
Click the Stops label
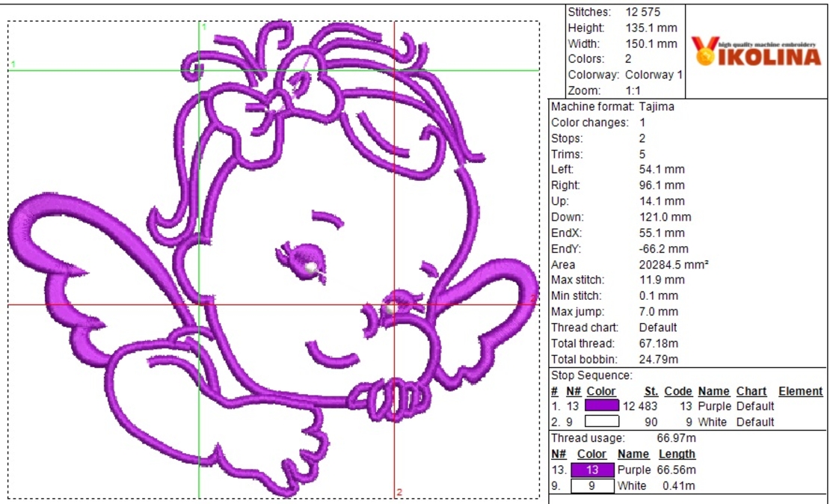pyautogui.click(x=567, y=138)
